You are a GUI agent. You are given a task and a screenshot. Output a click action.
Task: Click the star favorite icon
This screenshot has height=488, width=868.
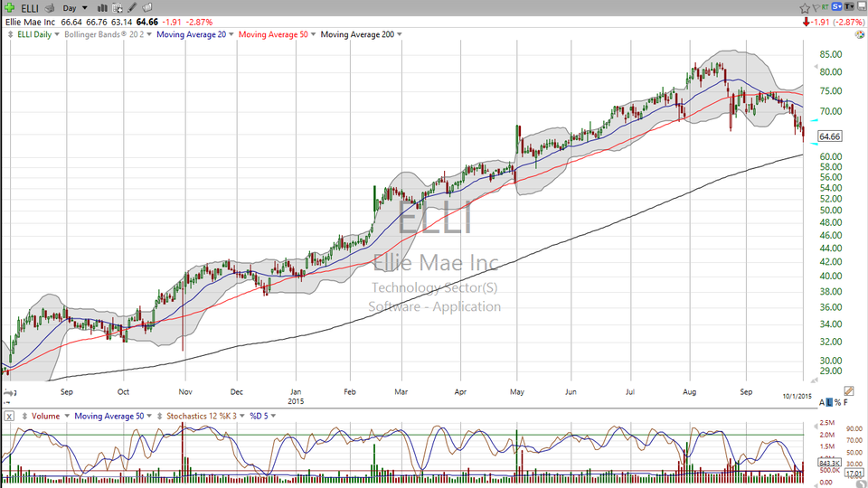pos(805,8)
